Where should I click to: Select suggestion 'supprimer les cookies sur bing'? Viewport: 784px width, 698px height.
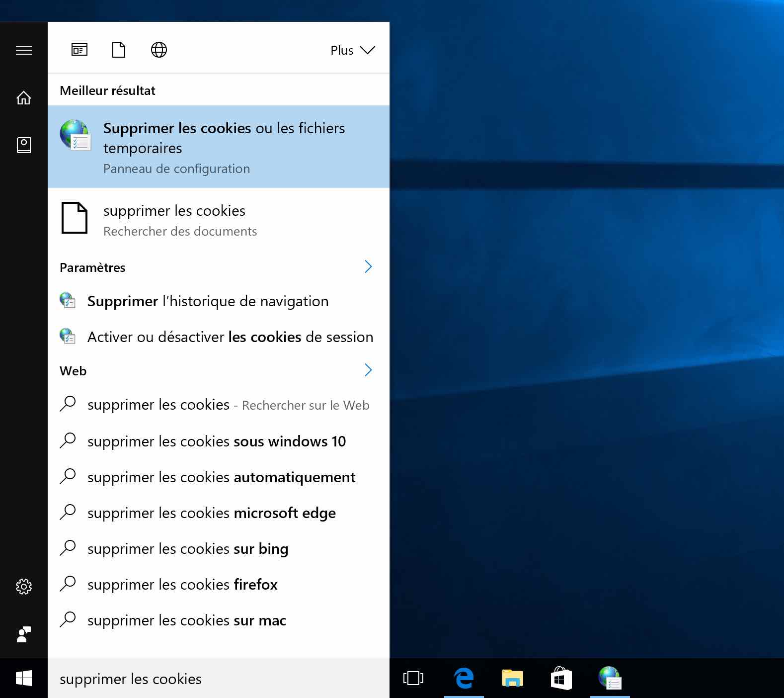pyautogui.click(x=219, y=549)
